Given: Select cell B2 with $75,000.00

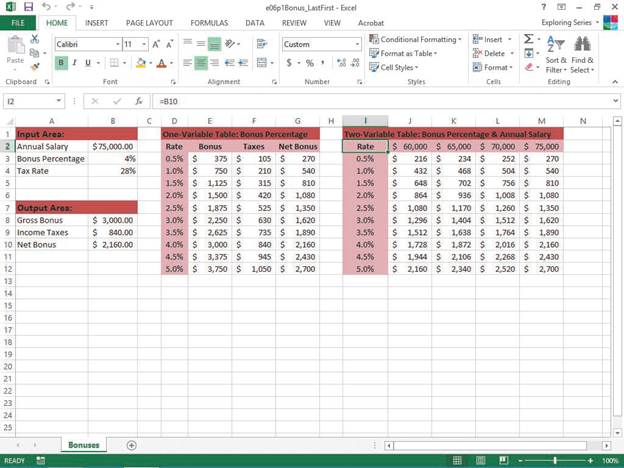Looking at the screenshot, I should 113,146.
